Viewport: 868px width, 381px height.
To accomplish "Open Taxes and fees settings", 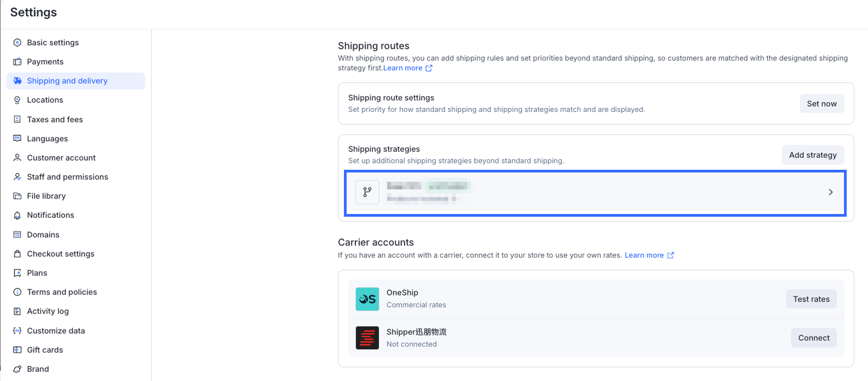I will pyautogui.click(x=55, y=120).
